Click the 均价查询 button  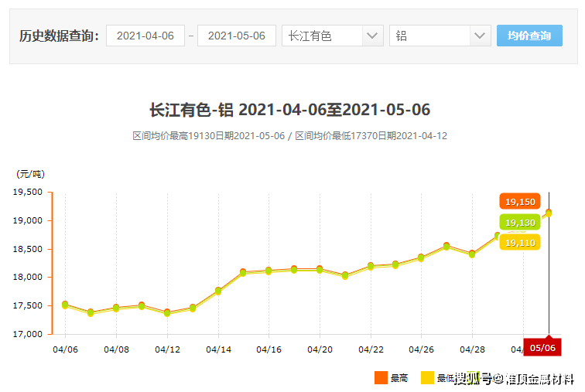tap(529, 36)
